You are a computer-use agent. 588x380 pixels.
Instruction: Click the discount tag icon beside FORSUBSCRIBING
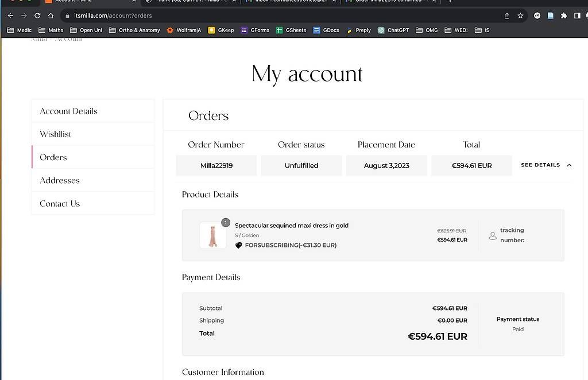[x=238, y=245]
